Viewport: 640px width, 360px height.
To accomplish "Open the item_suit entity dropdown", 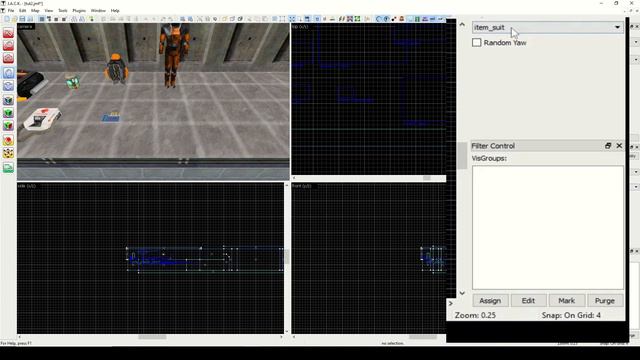I will pyautogui.click(x=548, y=27).
